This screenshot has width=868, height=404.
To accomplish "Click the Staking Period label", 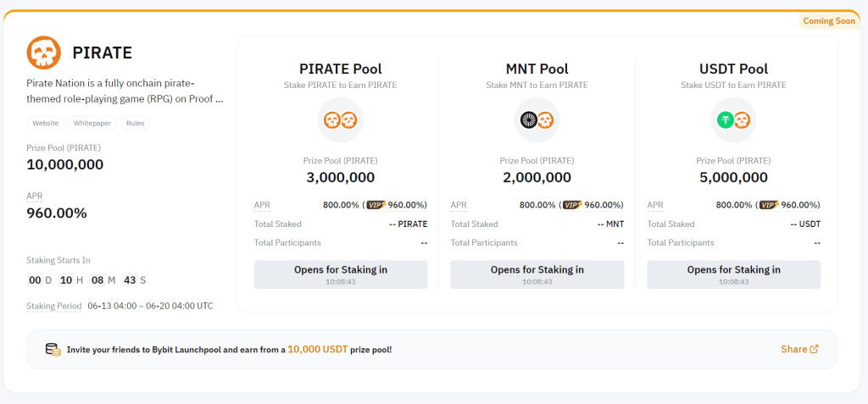I will pyautogui.click(x=54, y=306).
